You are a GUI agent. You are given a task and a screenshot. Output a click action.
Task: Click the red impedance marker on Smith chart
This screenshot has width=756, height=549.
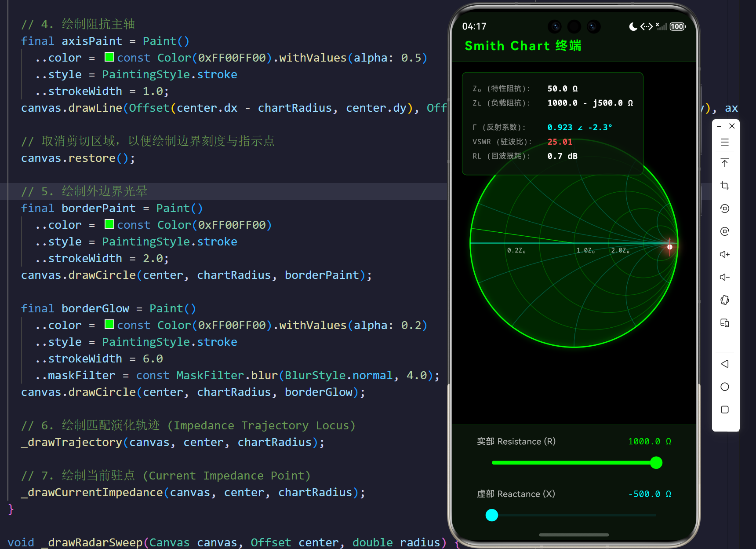670,247
